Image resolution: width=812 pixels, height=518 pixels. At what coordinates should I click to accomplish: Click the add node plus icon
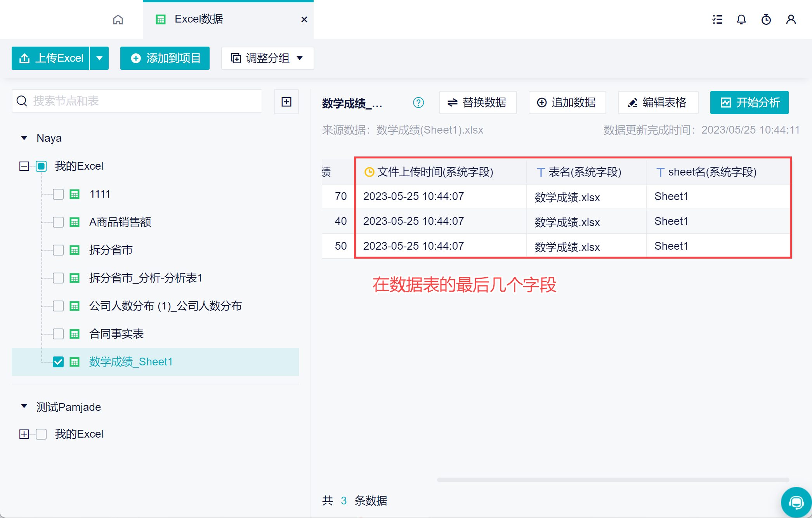point(286,102)
